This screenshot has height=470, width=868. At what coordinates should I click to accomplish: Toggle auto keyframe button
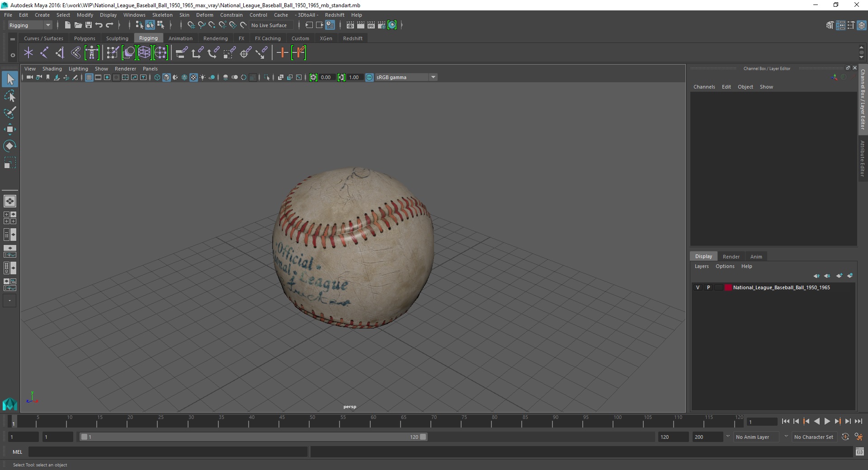pos(845,437)
